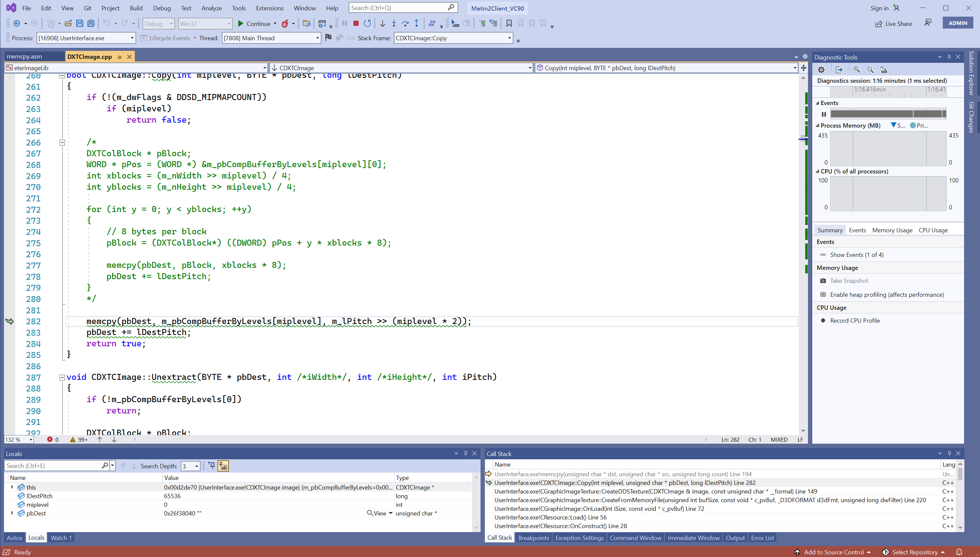
Task: Switch to the Breakpoints tab
Action: click(x=533, y=537)
